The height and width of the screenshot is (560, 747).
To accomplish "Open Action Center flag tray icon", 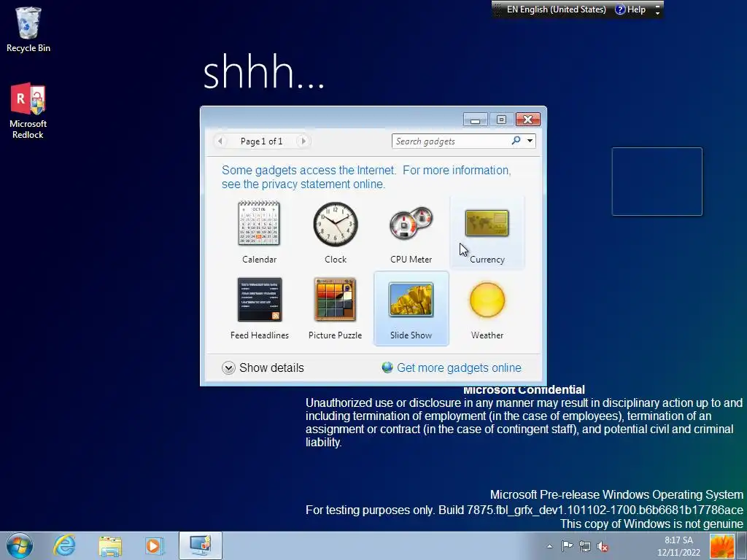I will click(567, 546).
